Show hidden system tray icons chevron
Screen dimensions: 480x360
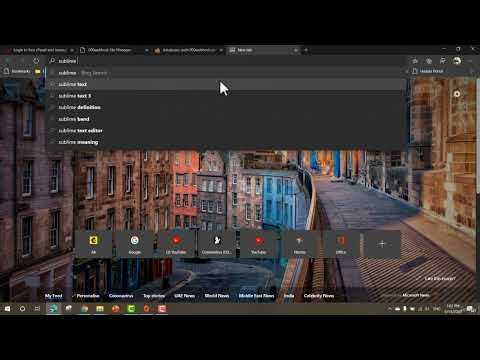point(390,309)
